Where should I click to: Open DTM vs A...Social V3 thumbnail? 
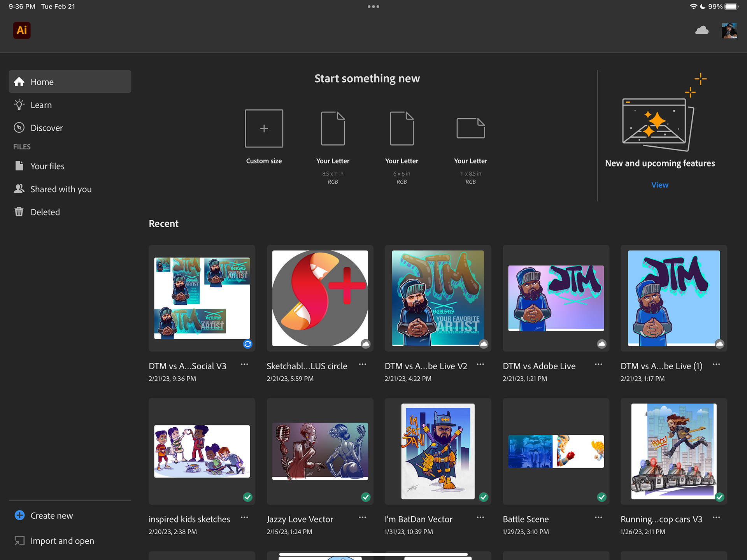tap(202, 298)
